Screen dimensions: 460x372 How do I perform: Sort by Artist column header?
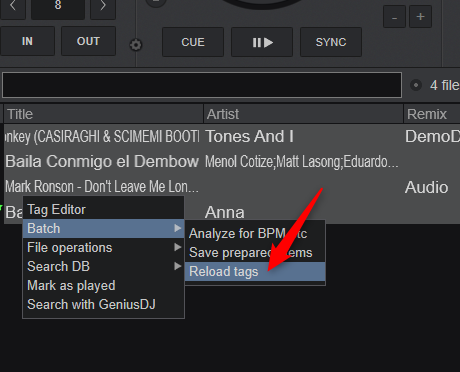pyautogui.click(x=303, y=114)
